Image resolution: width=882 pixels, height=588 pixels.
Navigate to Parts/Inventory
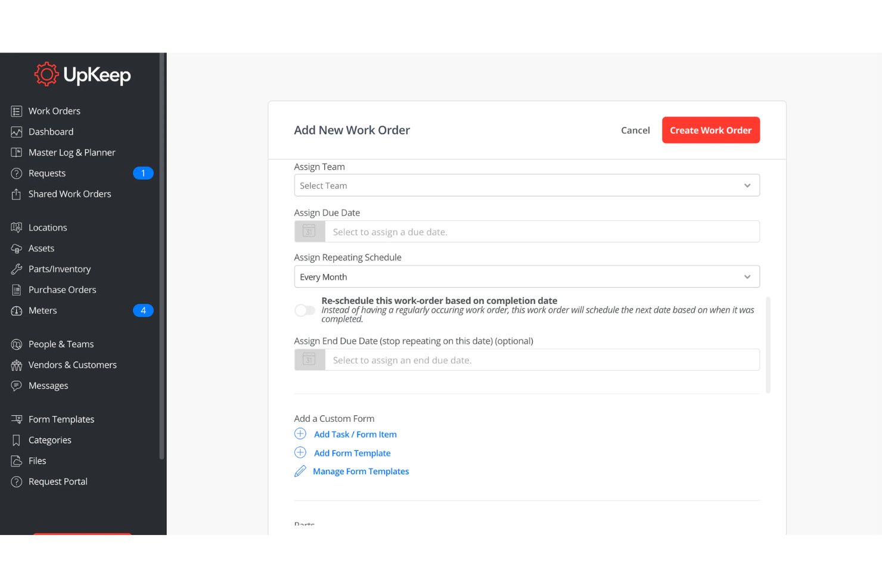tap(59, 269)
